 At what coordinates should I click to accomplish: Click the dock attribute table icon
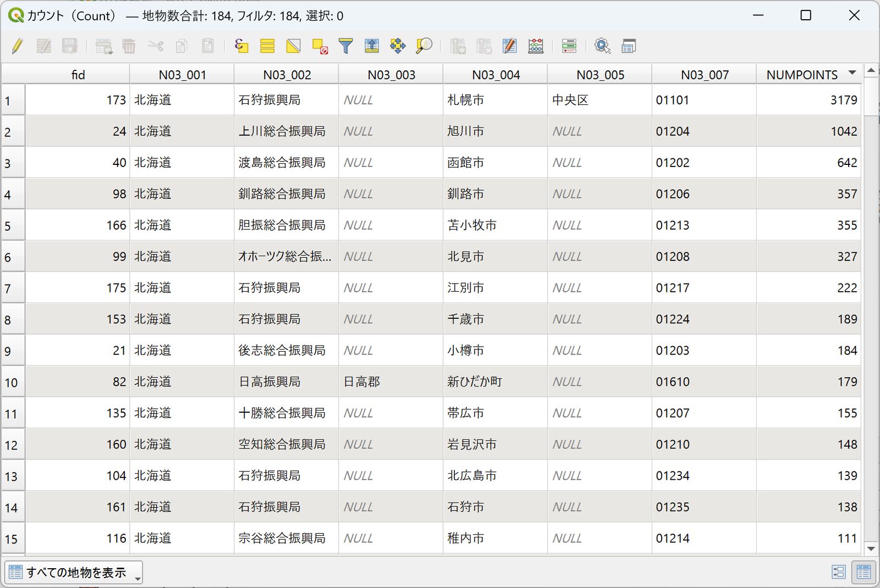[x=629, y=46]
